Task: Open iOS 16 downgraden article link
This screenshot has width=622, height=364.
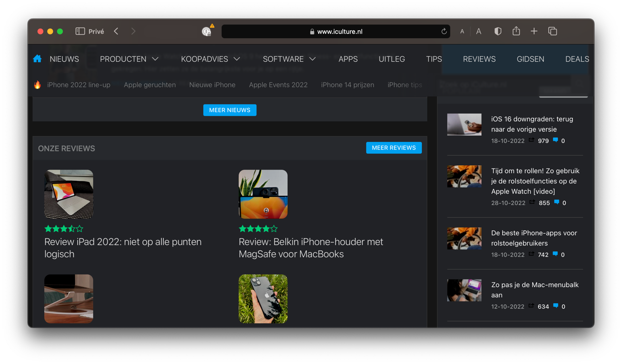Action: [x=532, y=124]
